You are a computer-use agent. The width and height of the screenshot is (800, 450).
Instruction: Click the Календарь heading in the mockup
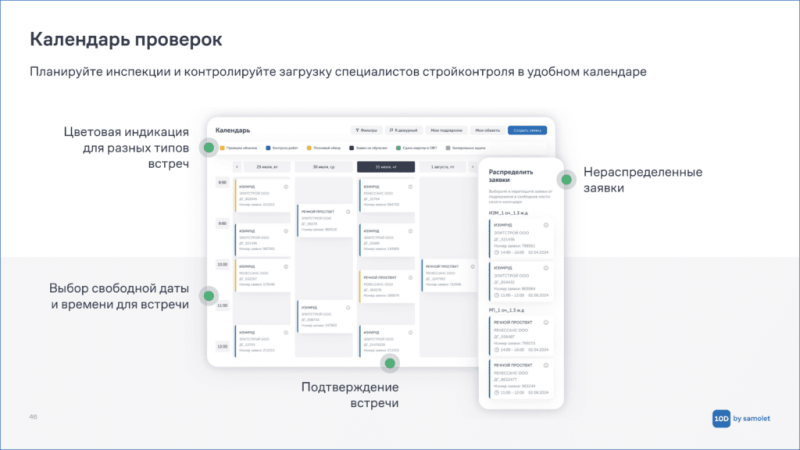click(233, 131)
